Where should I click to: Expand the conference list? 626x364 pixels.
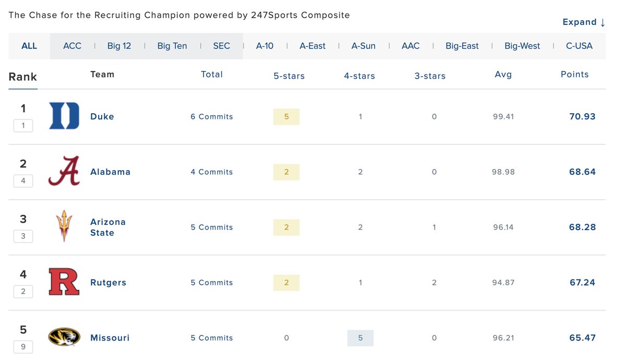click(x=584, y=22)
